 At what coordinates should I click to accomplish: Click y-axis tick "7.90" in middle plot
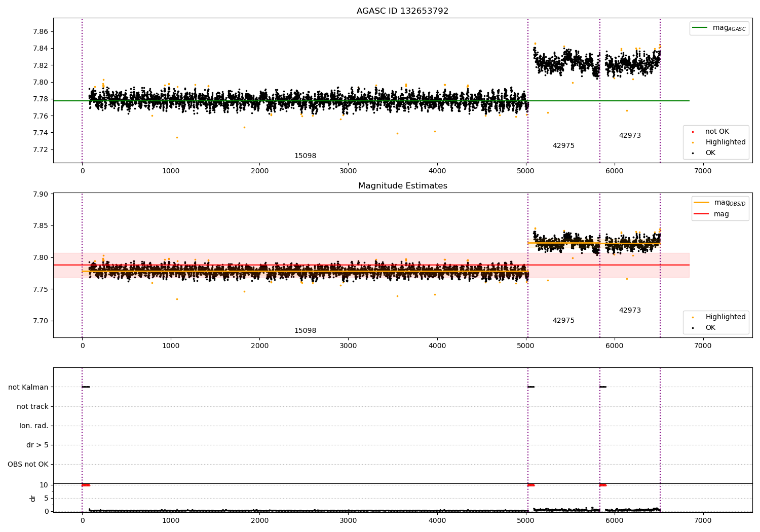click(x=41, y=194)
